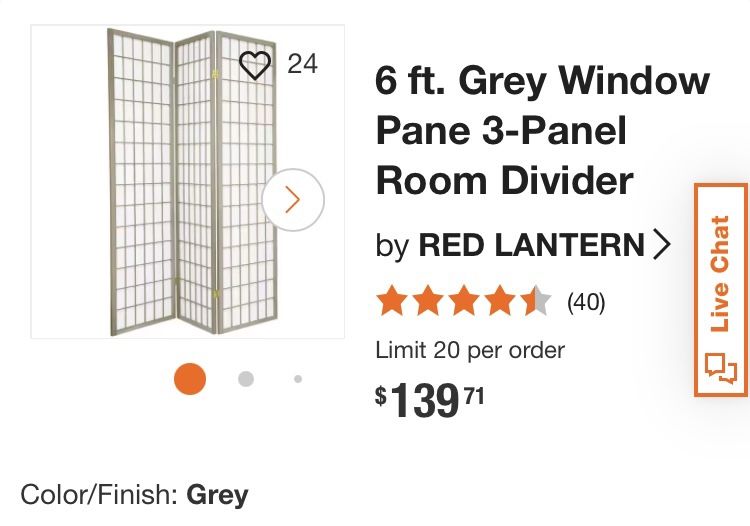The height and width of the screenshot is (526, 750).
Task: Select the third small carousel dot
Action: click(x=298, y=379)
